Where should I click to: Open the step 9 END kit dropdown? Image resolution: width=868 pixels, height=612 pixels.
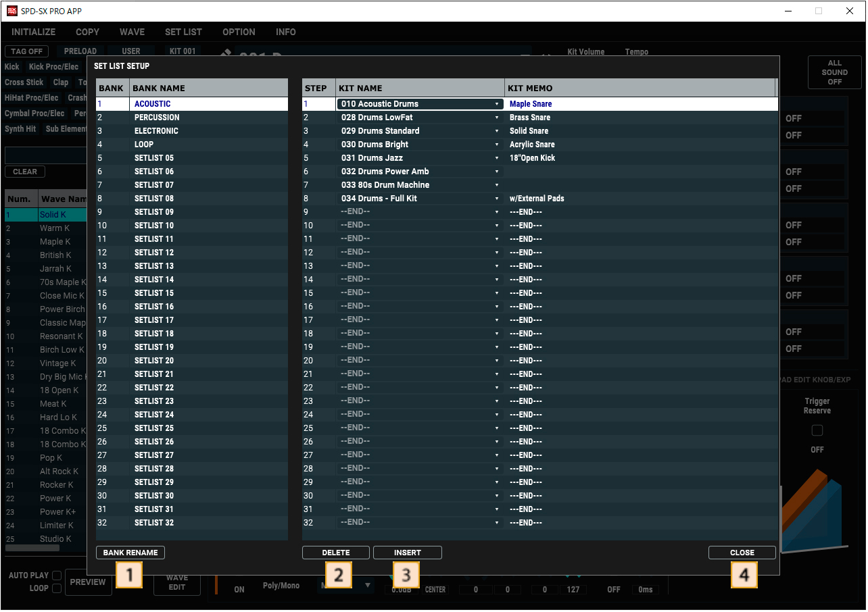click(497, 212)
